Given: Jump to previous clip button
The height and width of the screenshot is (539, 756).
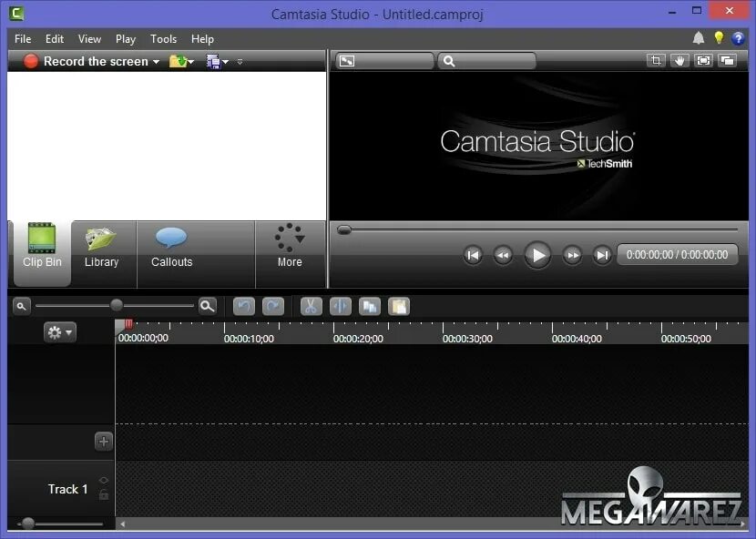Looking at the screenshot, I should click(x=473, y=255).
